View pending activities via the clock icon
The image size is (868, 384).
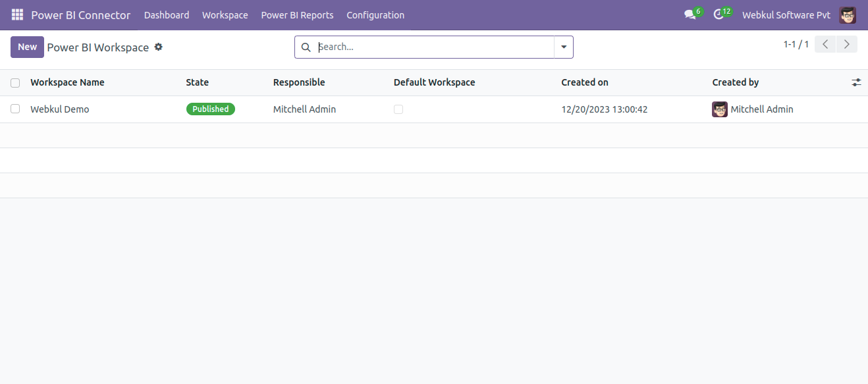719,14
